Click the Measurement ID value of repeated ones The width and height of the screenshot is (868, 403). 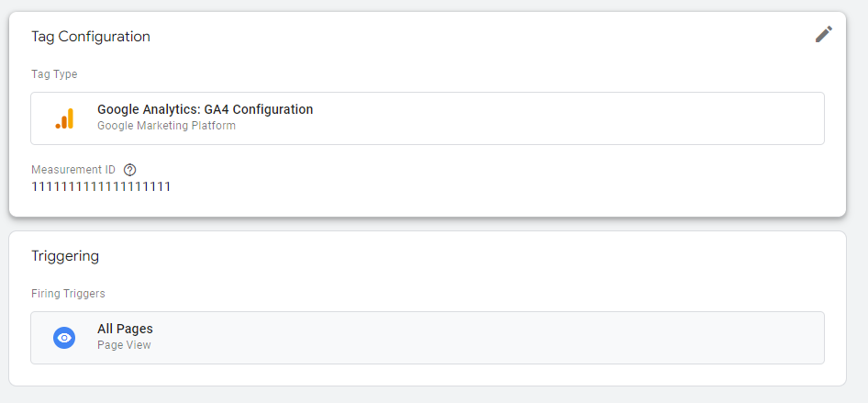click(101, 187)
